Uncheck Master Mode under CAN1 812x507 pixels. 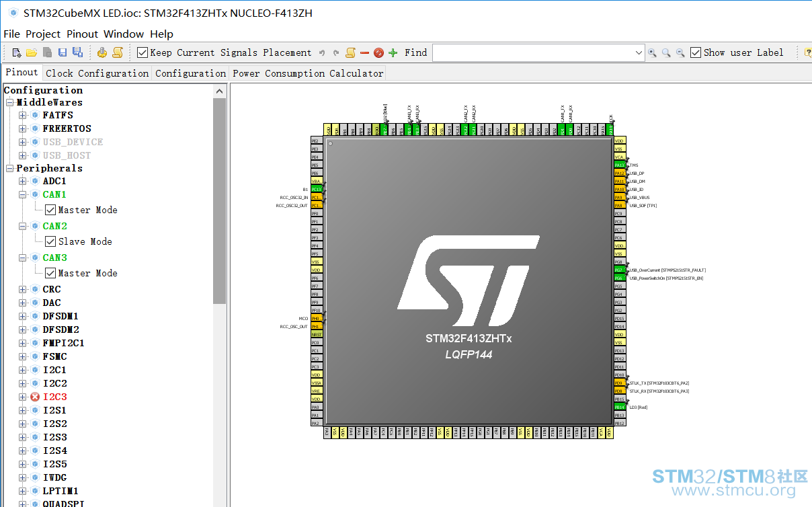50,210
